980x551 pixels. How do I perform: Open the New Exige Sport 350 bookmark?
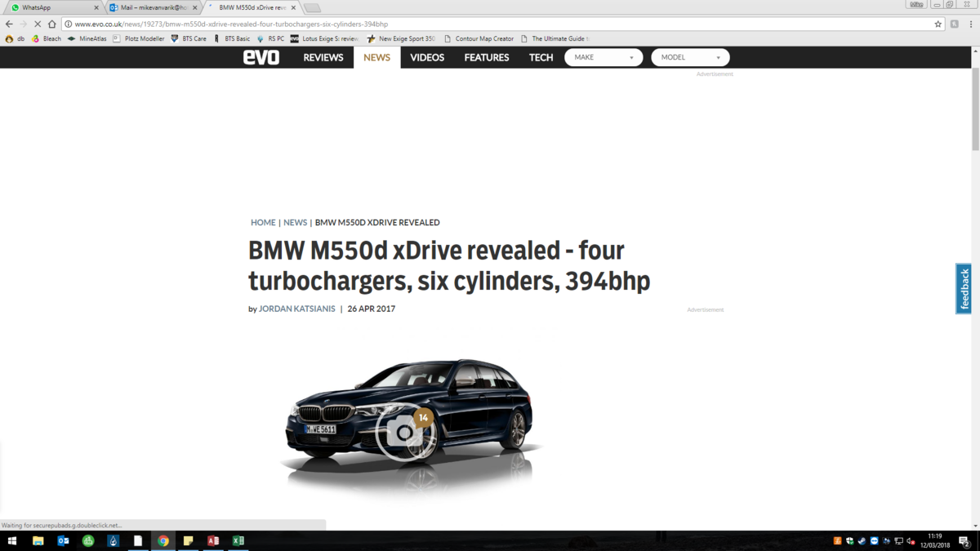tap(401, 38)
